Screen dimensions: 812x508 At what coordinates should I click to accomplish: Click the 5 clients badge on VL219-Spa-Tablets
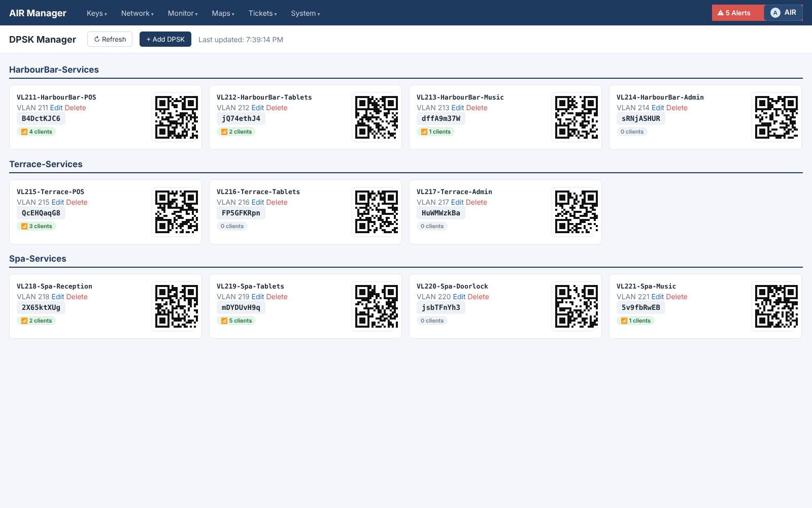[236, 321]
